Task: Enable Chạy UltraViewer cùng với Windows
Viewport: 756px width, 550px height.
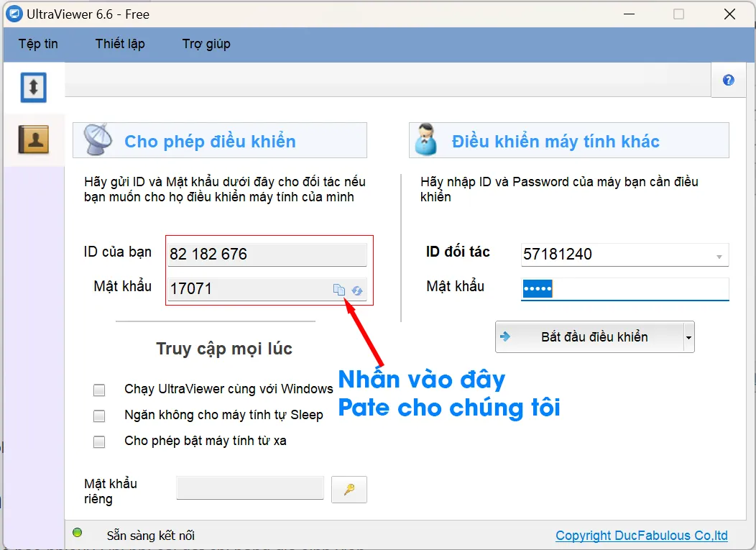Action: coord(98,390)
